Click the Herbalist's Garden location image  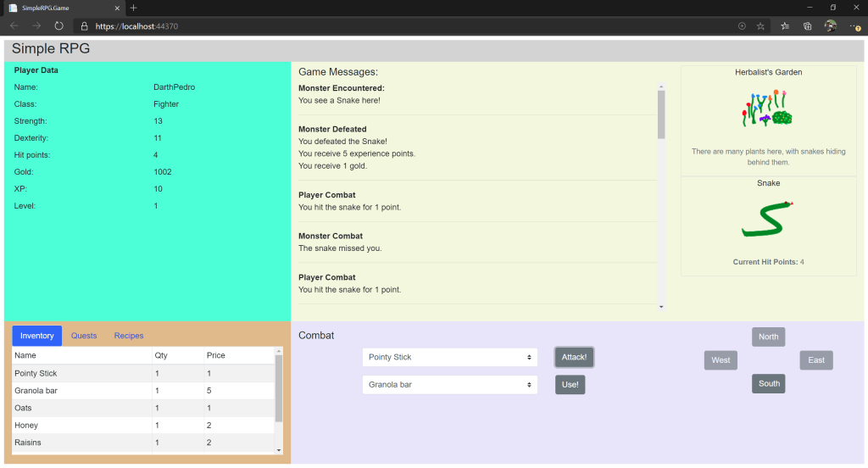(768, 109)
